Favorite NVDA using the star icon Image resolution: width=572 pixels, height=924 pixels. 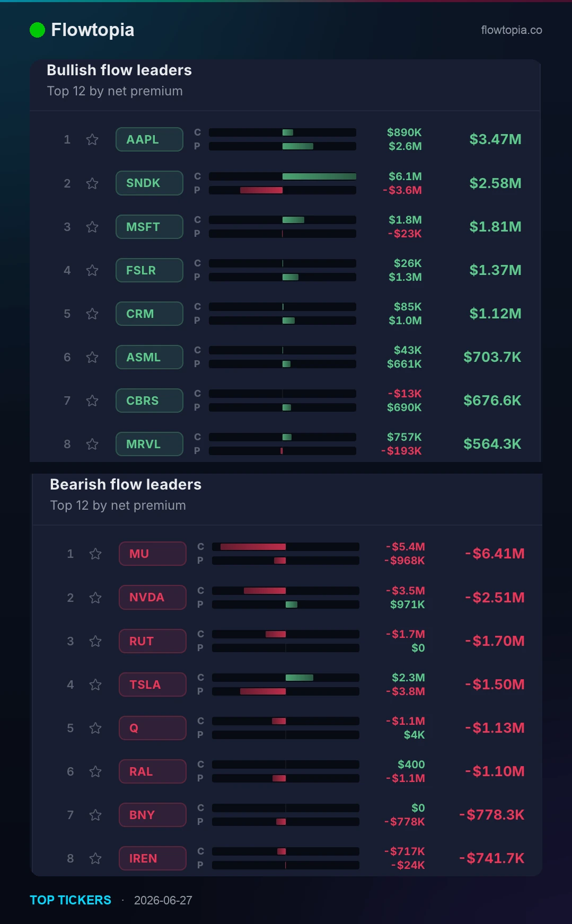coord(95,598)
